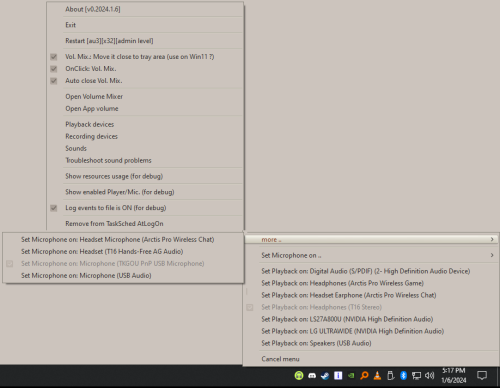The image size is (500, 388).
Task: Click the speaker volume tray icon
Action: (429, 376)
